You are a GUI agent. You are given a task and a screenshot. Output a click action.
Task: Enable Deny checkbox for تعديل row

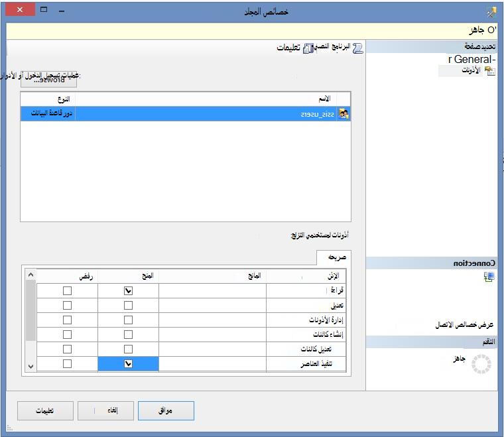tap(67, 305)
